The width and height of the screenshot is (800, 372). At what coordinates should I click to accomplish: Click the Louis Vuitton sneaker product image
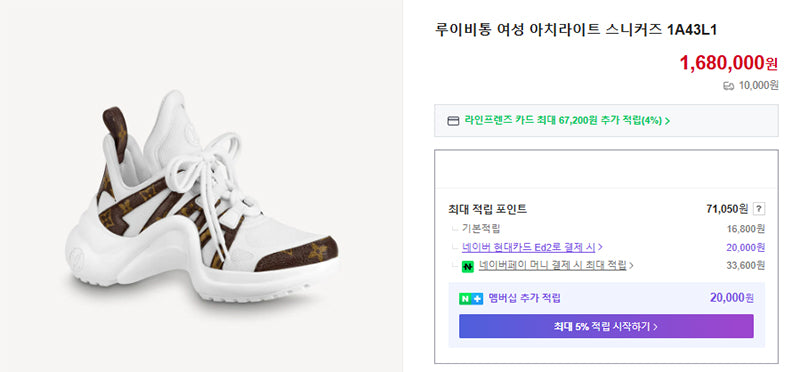click(202, 197)
